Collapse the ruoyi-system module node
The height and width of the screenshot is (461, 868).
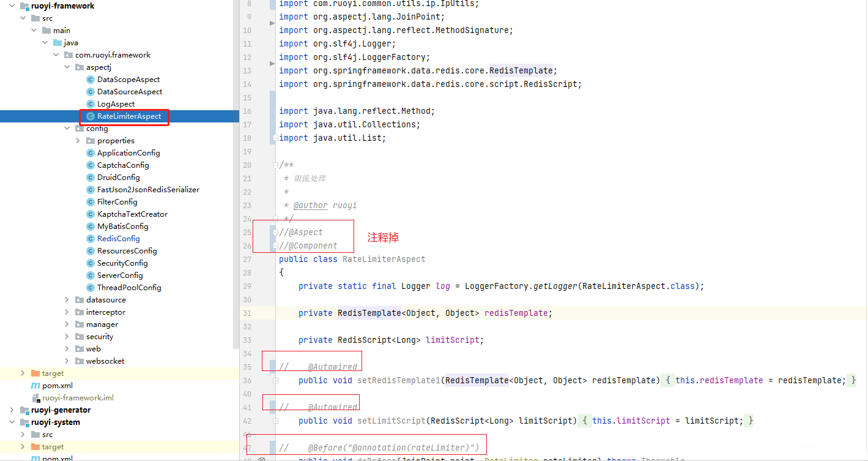[x=12, y=422]
